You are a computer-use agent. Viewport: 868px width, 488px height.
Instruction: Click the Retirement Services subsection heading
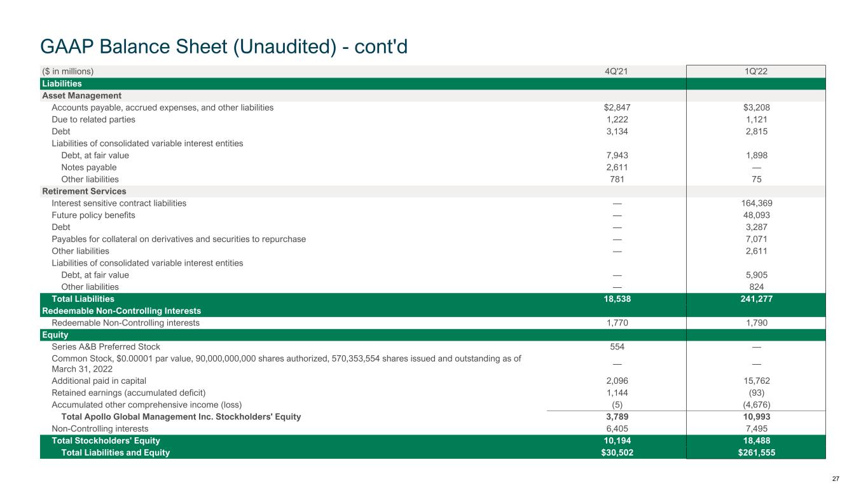[x=84, y=191]
